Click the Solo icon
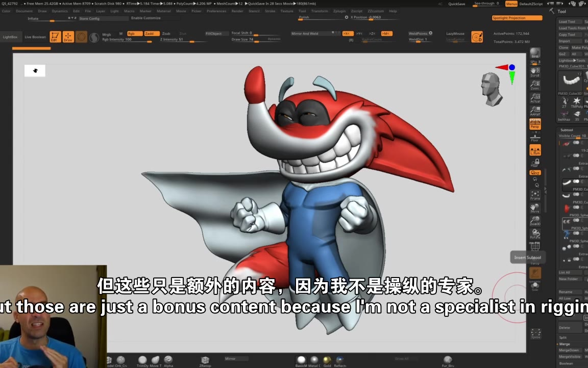The width and height of the screenshot is (588, 368). point(535,287)
